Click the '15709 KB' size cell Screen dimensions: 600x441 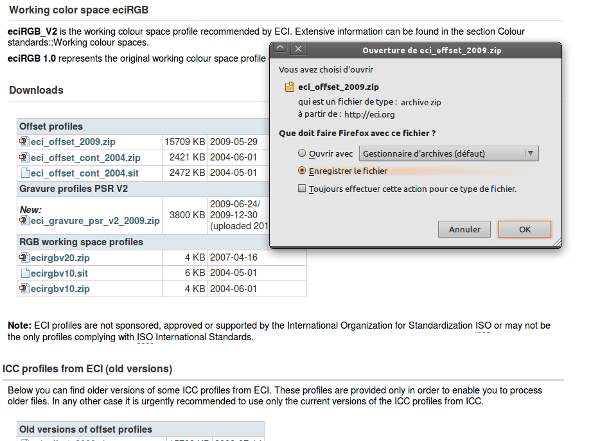click(185, 142)
